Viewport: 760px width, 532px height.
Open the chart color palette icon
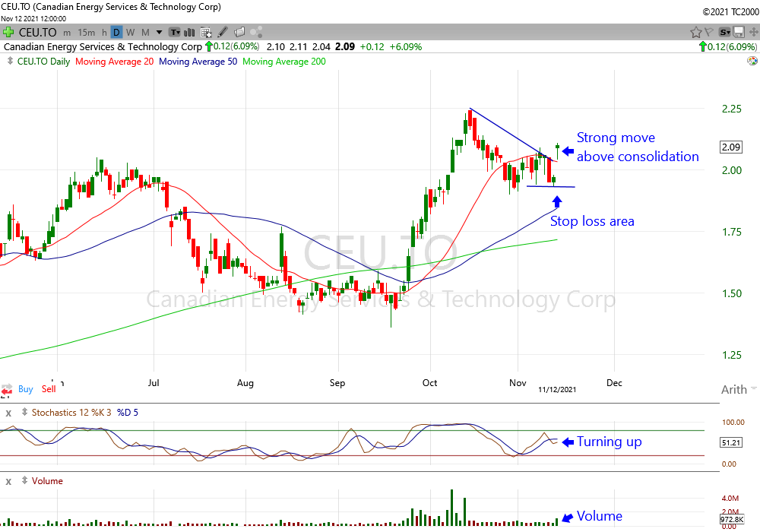click(752, 61)
